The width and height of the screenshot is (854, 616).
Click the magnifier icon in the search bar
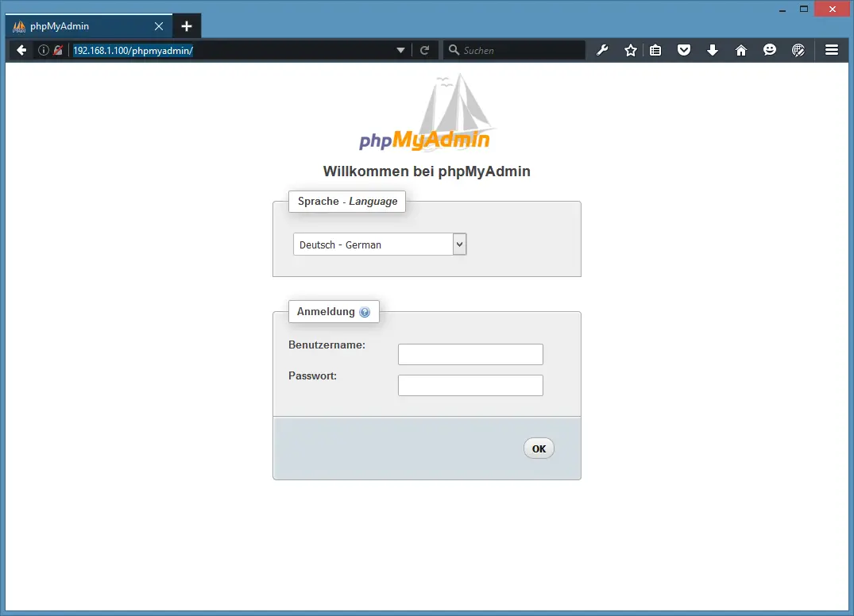[454, 51]
